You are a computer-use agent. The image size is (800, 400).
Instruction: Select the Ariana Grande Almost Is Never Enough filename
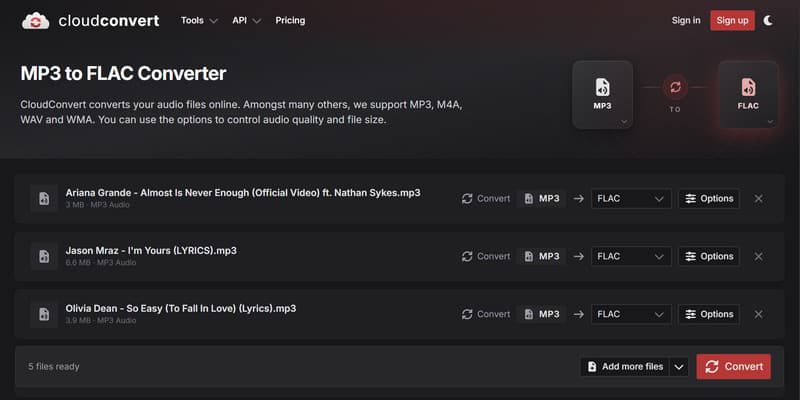[x=243, y=193]
